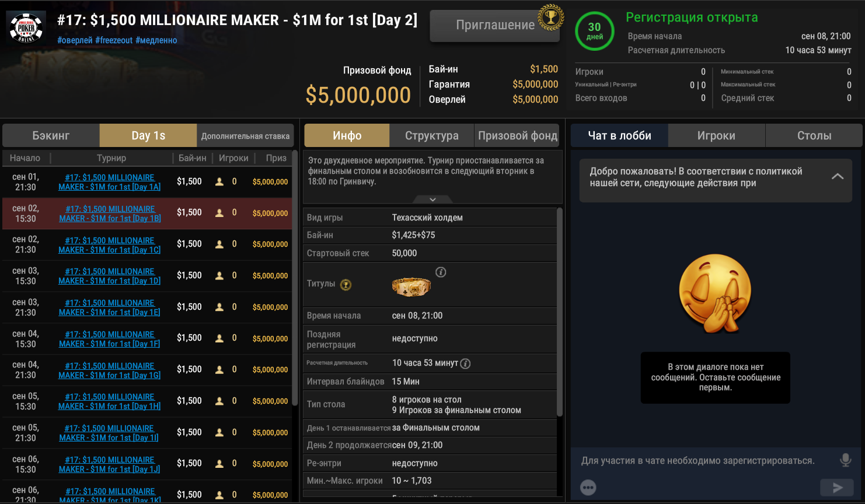Screen dimensions: 865x504
Task: Open the Игроки tab
Action: [716, 136]
